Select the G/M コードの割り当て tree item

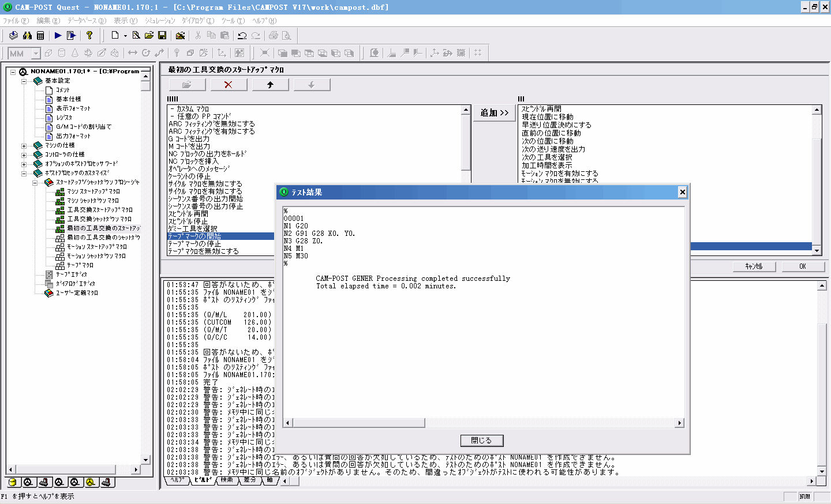84,127
